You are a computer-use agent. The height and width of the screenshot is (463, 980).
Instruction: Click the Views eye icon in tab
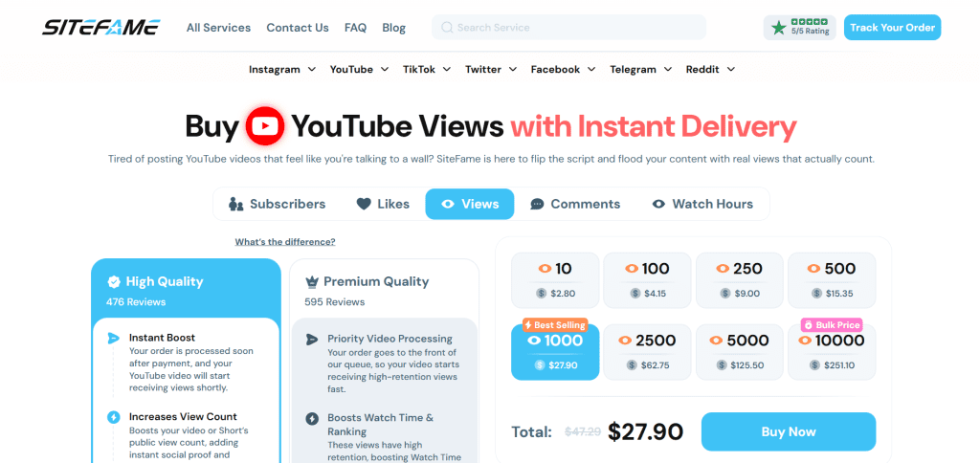tap(448, 205)
